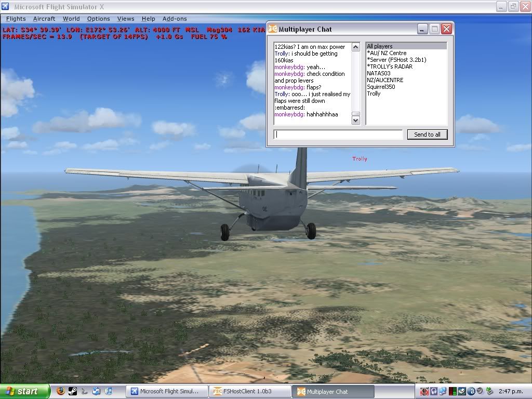Click the network computers icon in system tray
This screenshot has width=532, height=399.
click(x=443, y=391)
